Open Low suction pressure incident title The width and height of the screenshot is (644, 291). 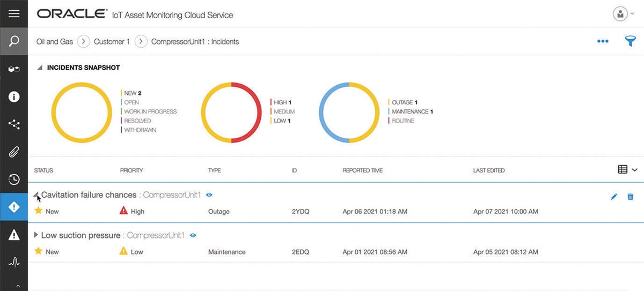point(80,235)
